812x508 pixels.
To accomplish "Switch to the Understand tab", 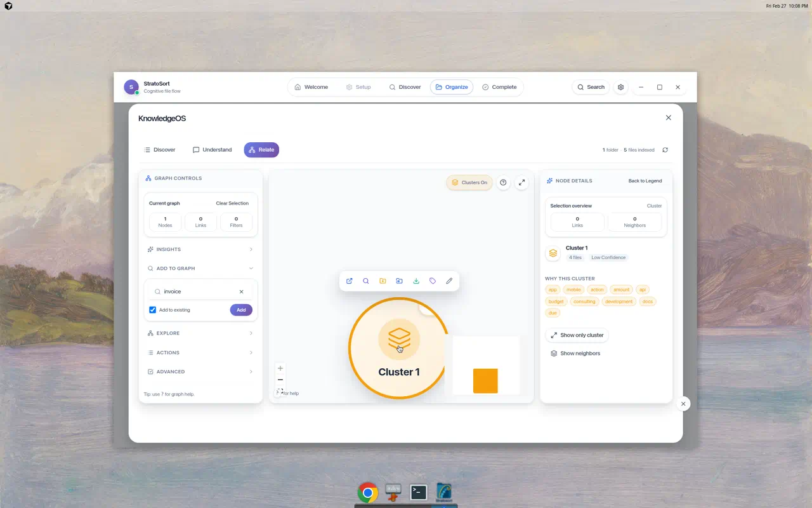I will click(213, 150).
